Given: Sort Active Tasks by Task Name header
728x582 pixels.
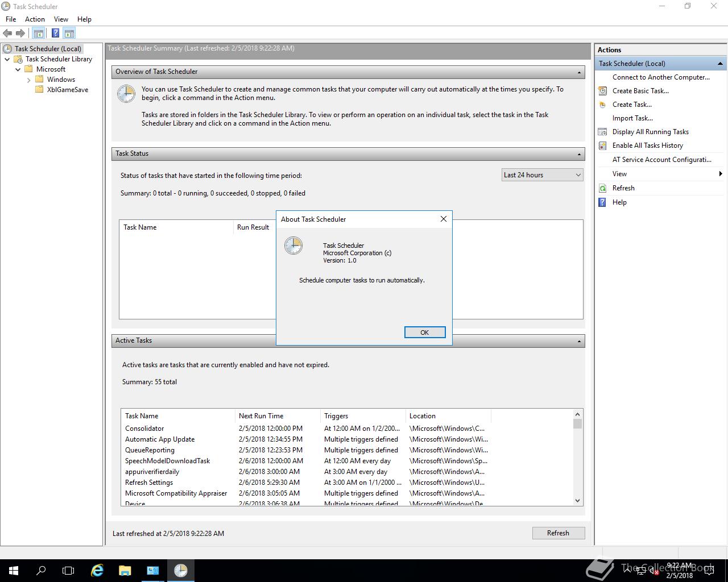Looking at the screenshot, I should click(178, 416).
